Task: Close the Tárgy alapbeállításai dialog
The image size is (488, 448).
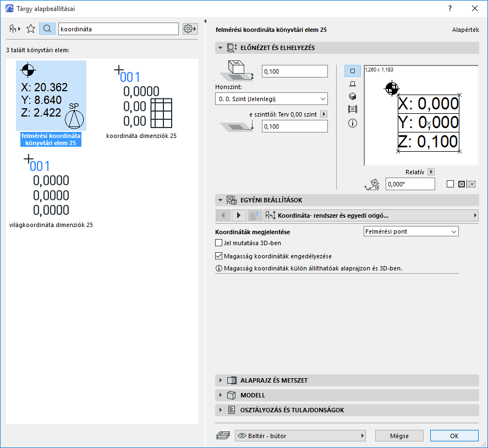Action: pyautogui.click(x=475, y=8)
